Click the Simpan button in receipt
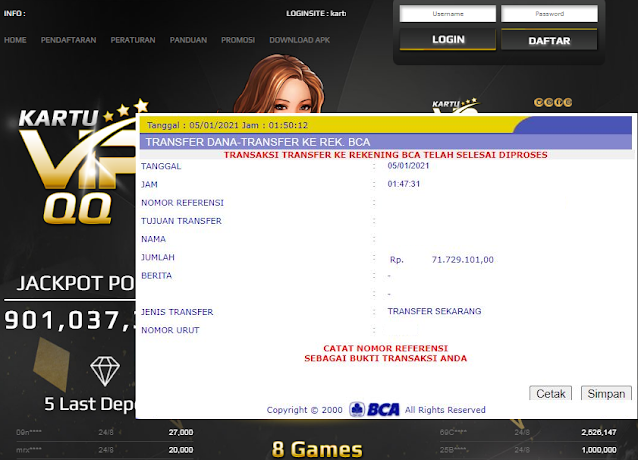638x460 pixels. coord(606,393)
